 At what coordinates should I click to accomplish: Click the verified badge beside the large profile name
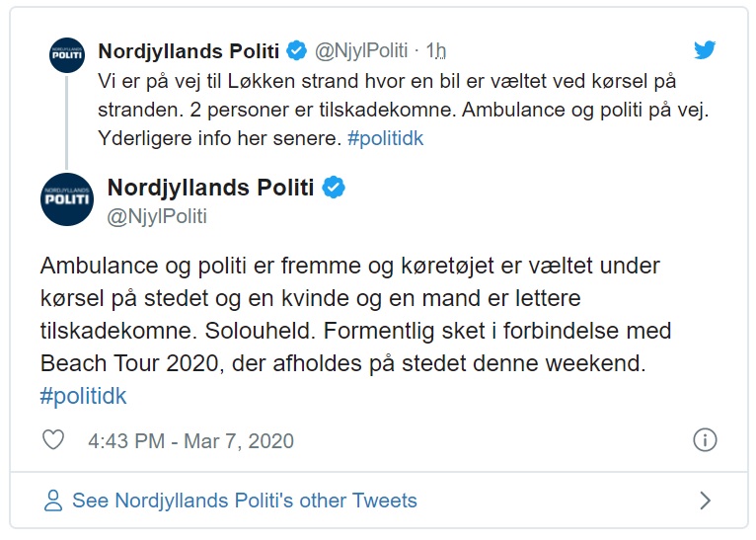[x=334, y=188]
